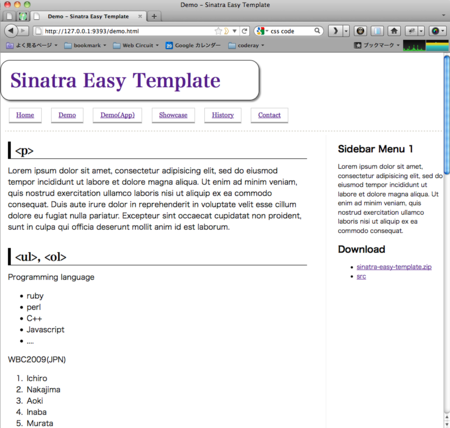The height and width of the screenshot is (428, 450).
Task: Click the scrollbar down arrow at the bottom
Action: tap(447, 424)
